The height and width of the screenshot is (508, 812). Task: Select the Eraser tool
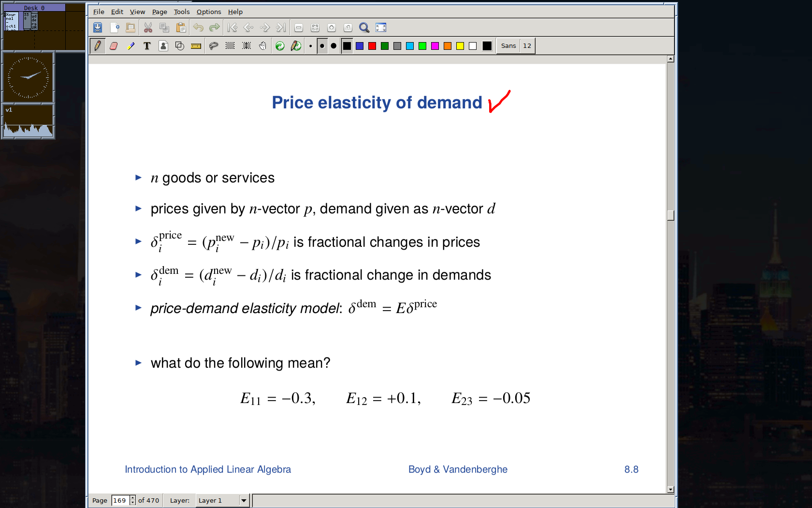[x=114, y=46]
